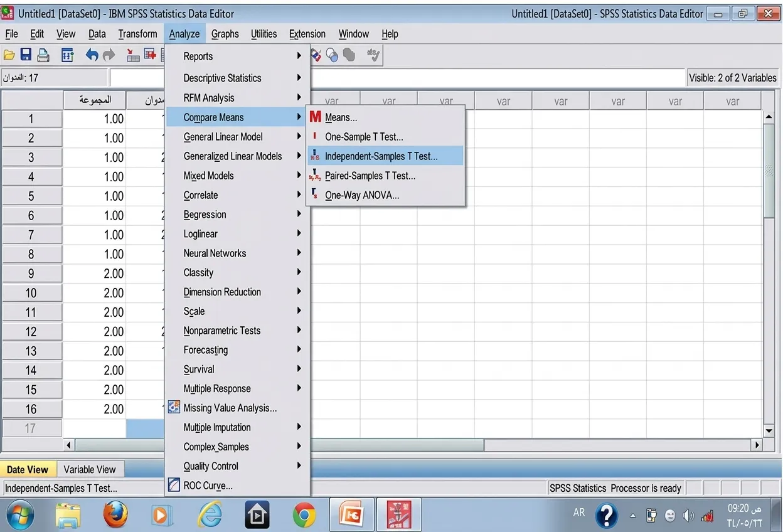Choose Independent-Samples T Test
Screen dimensions: 783x532
pyautogui.click(x=385, y=156)
